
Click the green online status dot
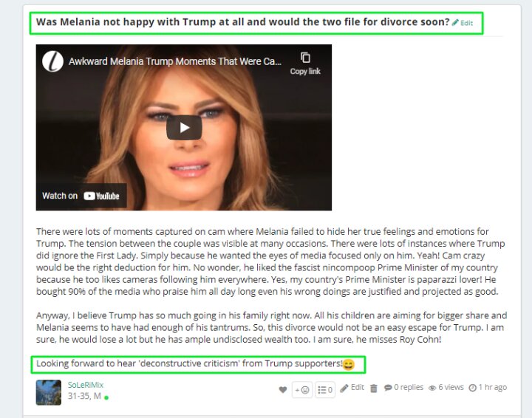[106, 397]
